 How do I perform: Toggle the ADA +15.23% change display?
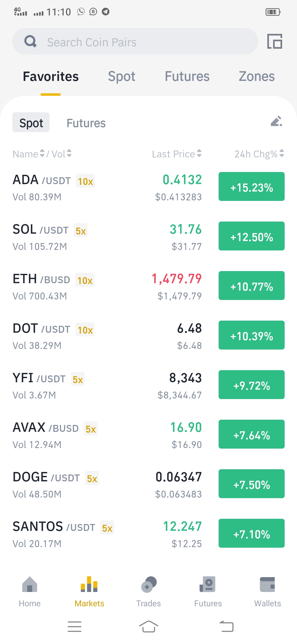coord(252,187)
